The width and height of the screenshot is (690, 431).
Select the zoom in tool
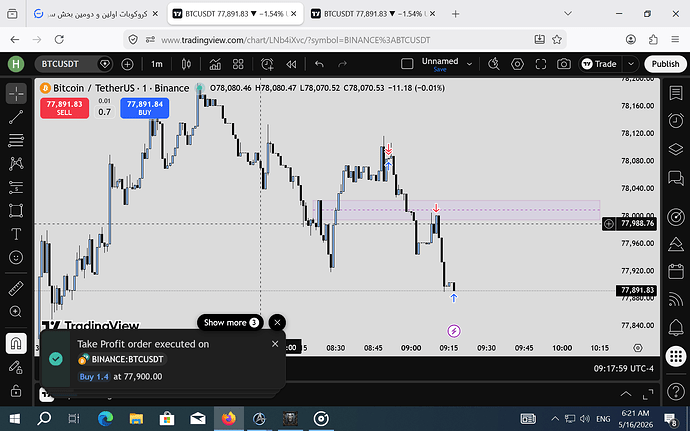[x=16, y=312]
